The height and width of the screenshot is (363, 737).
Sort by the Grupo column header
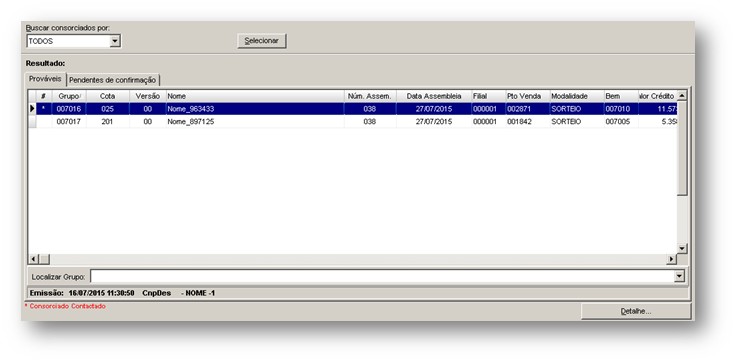(x=69, y=96)
